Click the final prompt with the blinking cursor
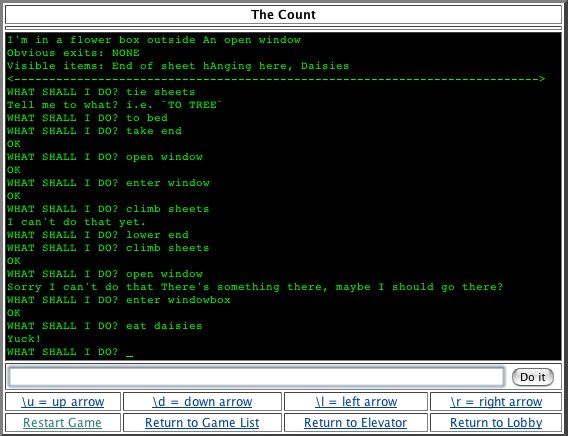The width and height of the screenshot is (568, 436). coord(70,352)
